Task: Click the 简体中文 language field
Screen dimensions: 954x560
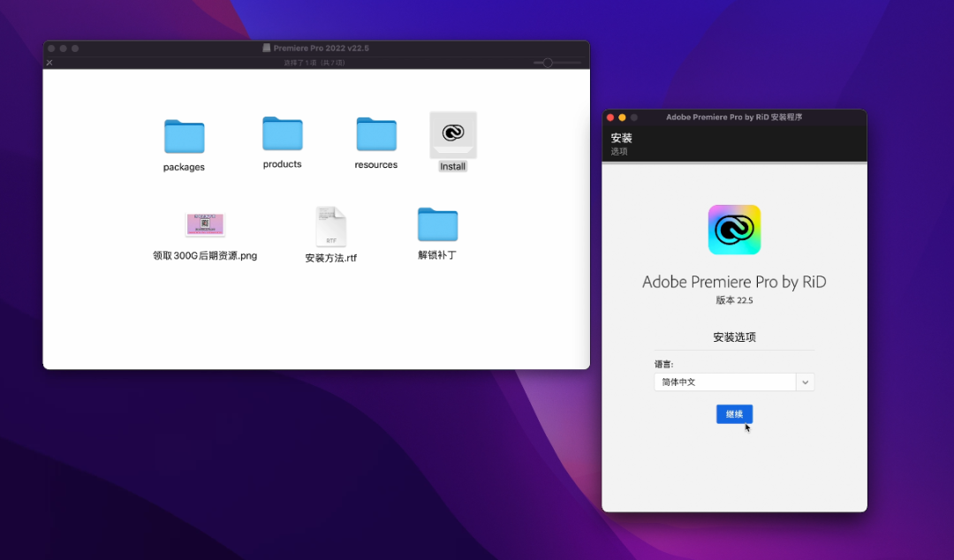Action: click(x=725, y=382)
